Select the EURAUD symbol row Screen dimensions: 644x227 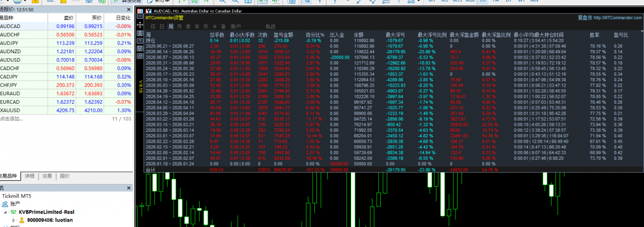[66, 94]
